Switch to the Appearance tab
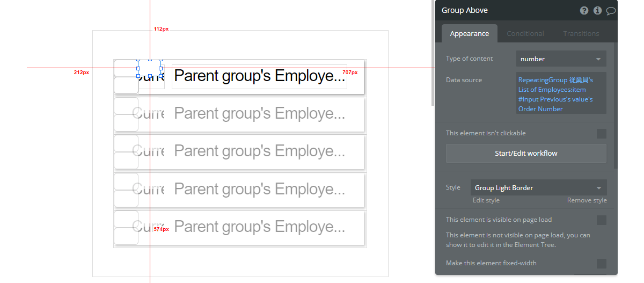The width and height of the screenshot is (644, 283). click(x=470, y=33)
